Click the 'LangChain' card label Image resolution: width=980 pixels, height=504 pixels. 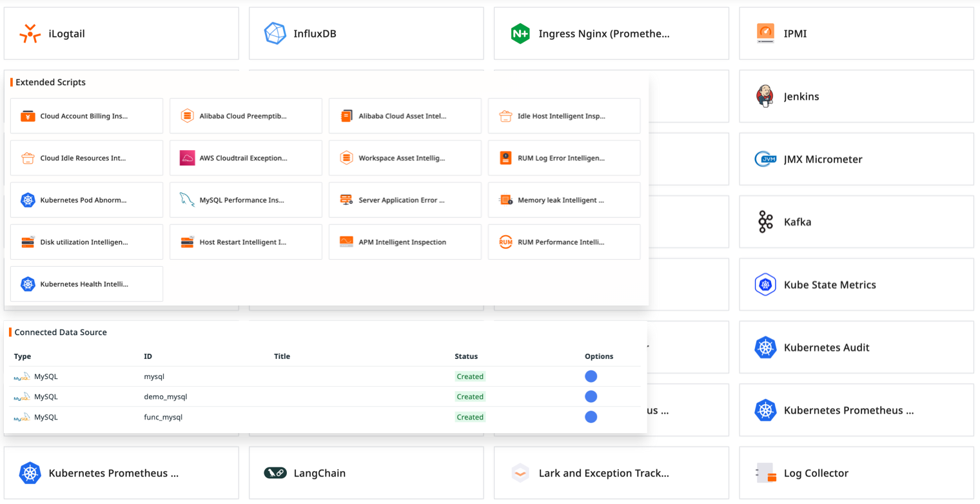tap(320, 473)
